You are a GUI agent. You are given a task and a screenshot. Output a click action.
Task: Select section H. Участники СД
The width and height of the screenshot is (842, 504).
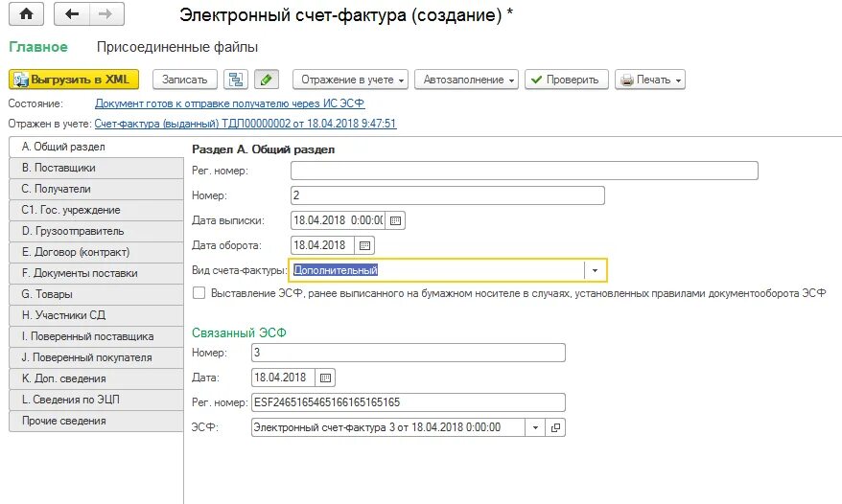tap(97, 315)
